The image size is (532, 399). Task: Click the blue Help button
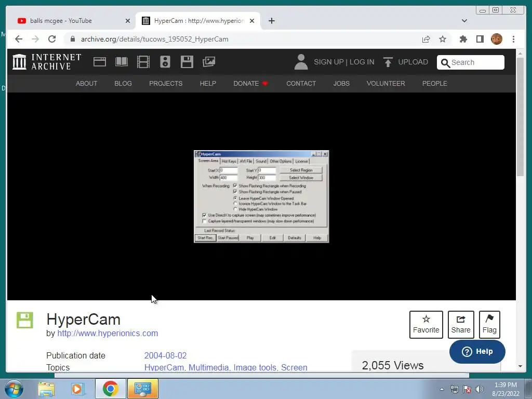click(x=477, y=352)
